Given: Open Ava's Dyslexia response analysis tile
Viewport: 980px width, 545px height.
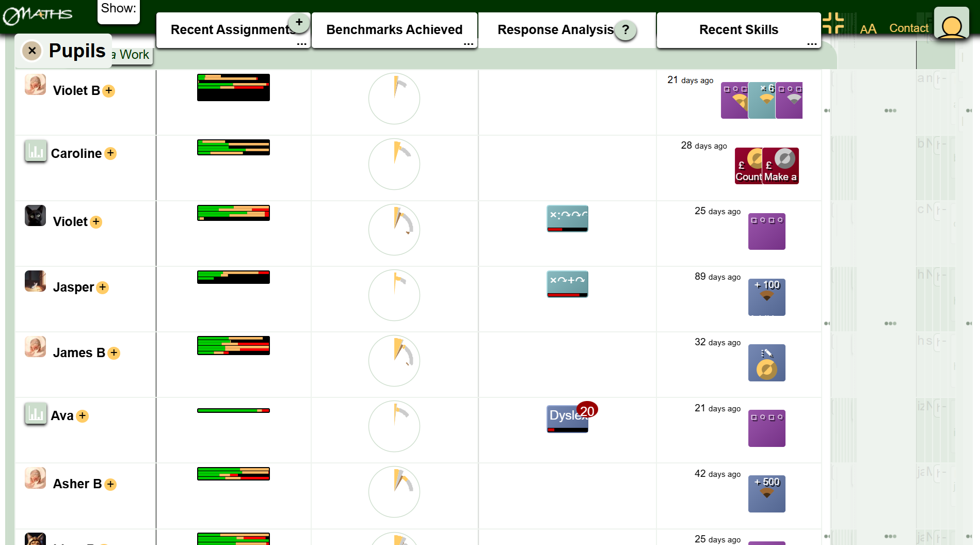Looking at the screenshot, I should pos(567,419).
